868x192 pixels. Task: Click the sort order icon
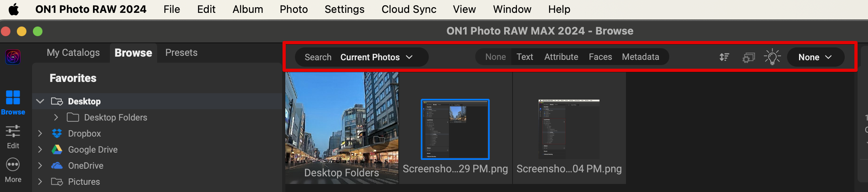point(724,57)
